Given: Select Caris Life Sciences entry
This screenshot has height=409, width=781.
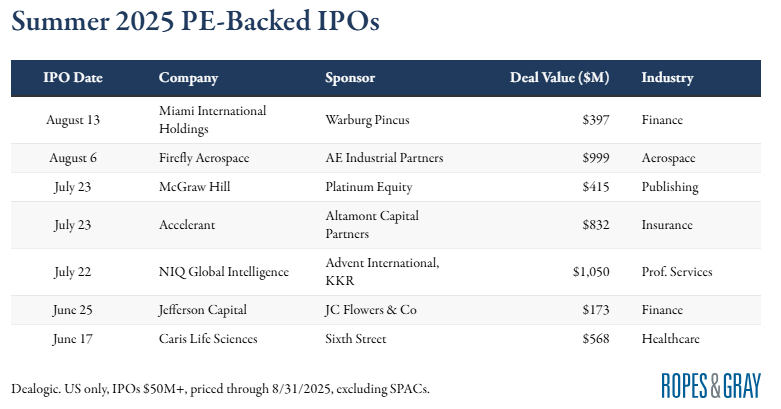Looking at the screenshot, I should click(x=208, y=339).
